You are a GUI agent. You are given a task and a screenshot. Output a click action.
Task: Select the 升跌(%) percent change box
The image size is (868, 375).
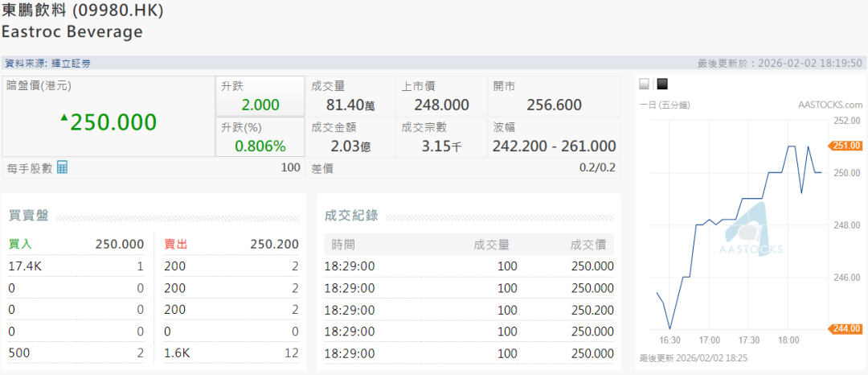(260, 137)
